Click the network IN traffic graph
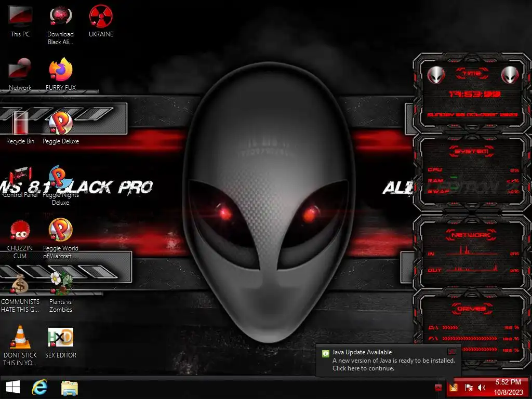 472,251
